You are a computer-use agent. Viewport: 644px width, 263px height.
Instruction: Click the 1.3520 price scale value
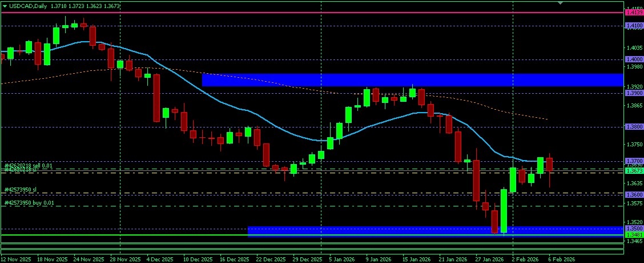tap(634, 222)
